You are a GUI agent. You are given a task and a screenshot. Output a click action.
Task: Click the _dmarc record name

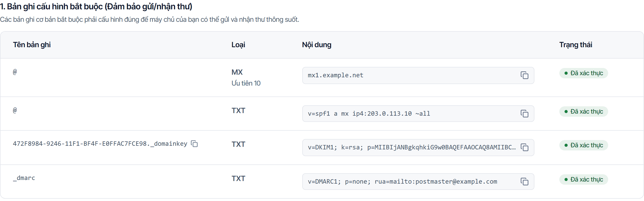24,178
